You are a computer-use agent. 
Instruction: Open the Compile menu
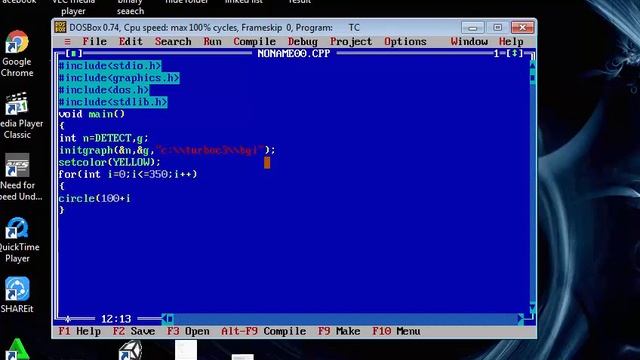click(x=254, y=42)
